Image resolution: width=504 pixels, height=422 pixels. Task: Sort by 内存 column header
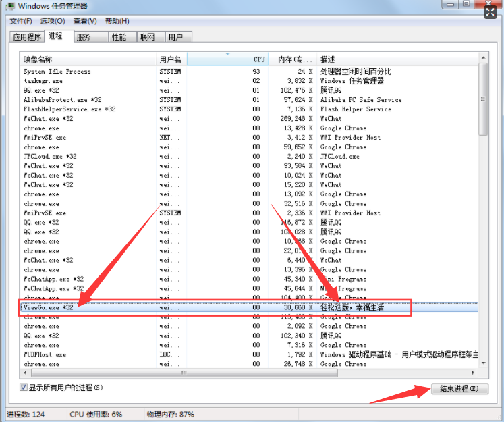[x=293, y=59]
